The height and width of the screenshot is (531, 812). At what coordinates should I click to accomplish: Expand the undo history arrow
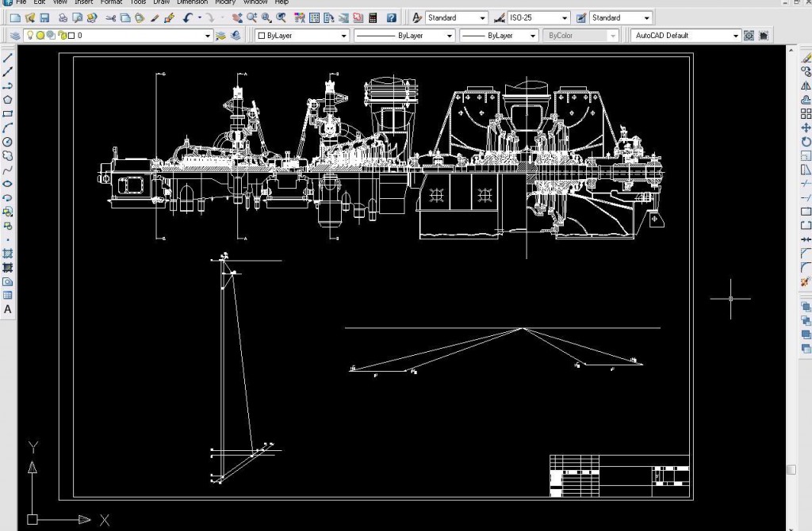pyautogui.click(x=199, y=18)
